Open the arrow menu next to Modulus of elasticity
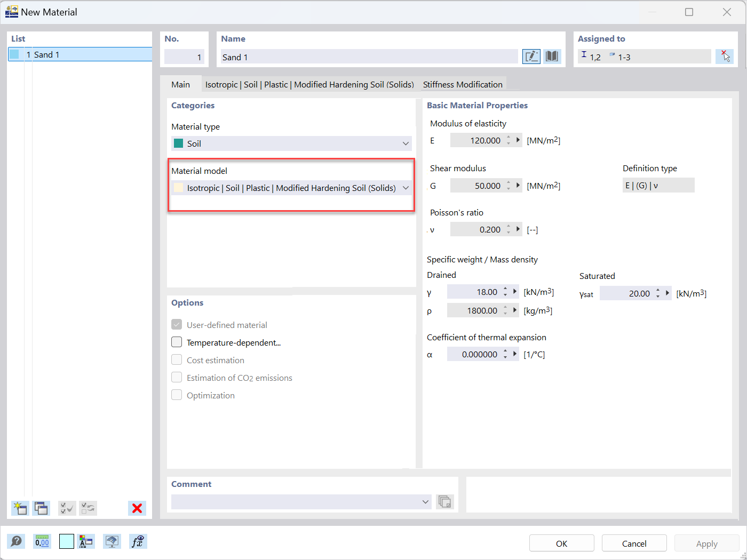Viewport: 747px width, 560px height. (518, 140)
